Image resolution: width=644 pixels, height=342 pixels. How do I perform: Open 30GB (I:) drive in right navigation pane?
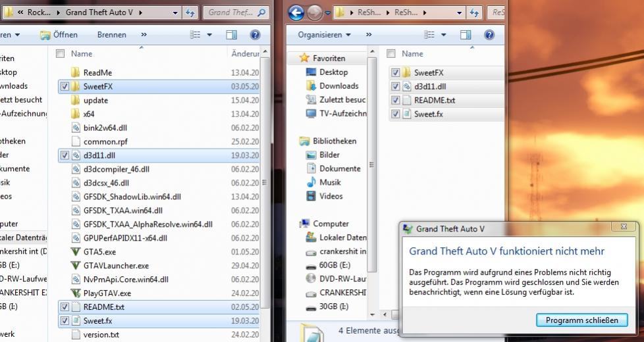click(333, 306)
